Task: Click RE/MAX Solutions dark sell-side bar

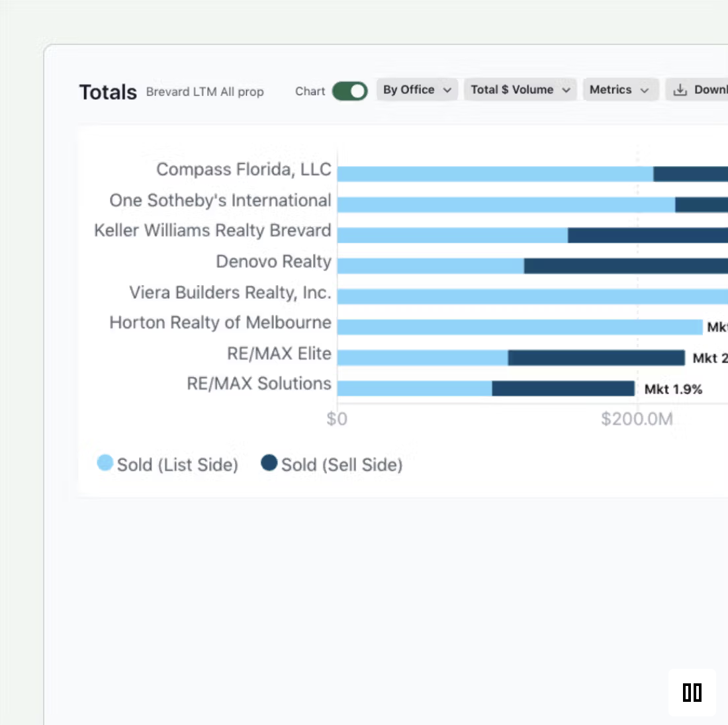Action: click(563, 388)
